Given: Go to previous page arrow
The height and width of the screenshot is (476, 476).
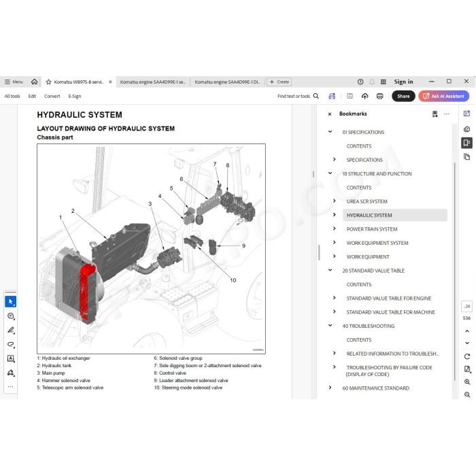Looking at the screenshot, I should tap(467, 331).
